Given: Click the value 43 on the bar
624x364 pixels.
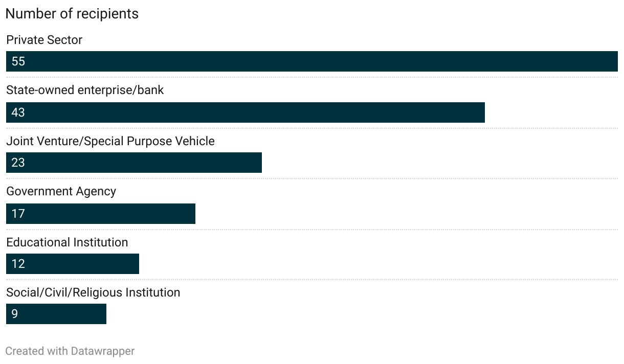Looking at the screenshot, I should point(18,112).
